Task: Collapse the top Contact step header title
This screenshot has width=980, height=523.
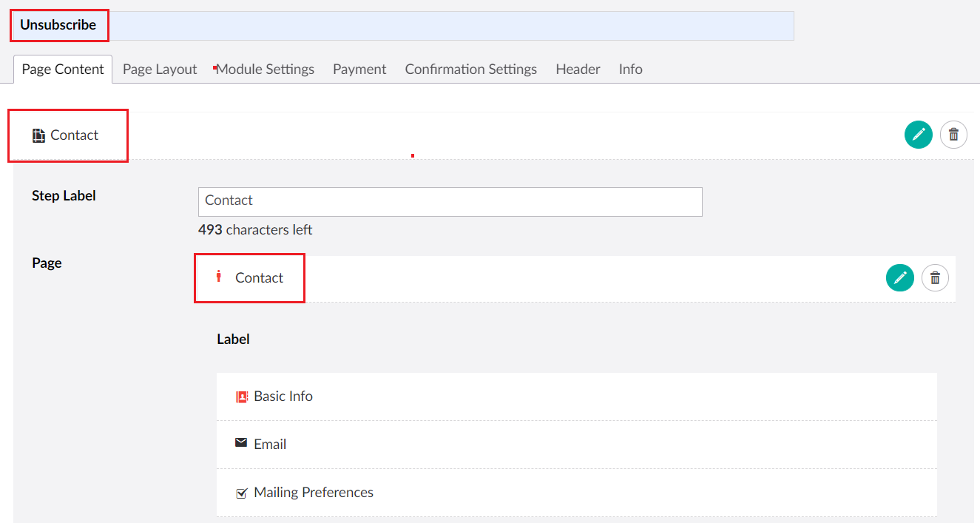Action: pos(74,135)
